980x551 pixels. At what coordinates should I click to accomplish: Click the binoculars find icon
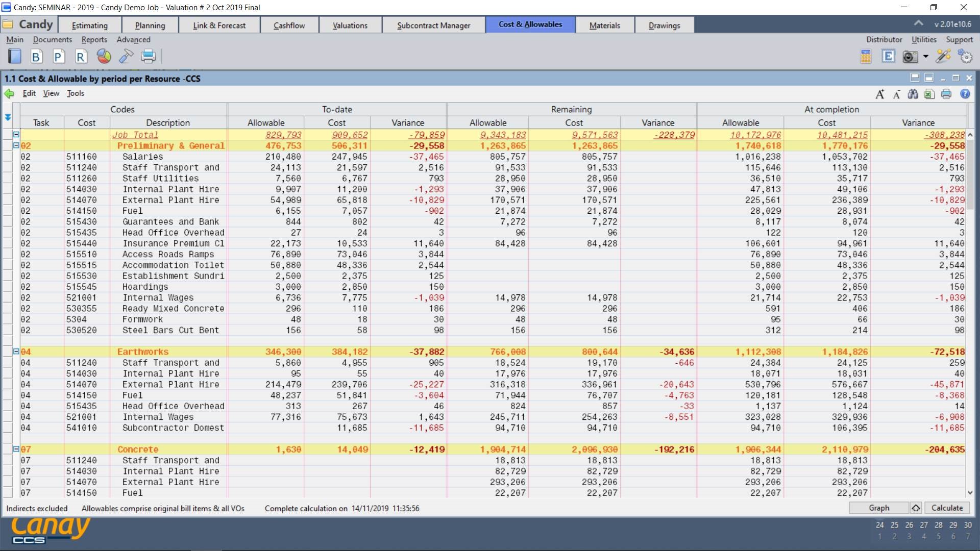pos(913,94)
